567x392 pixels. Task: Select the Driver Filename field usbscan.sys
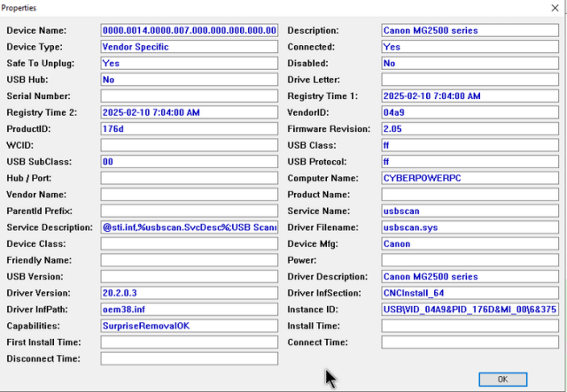click(470, 227)
